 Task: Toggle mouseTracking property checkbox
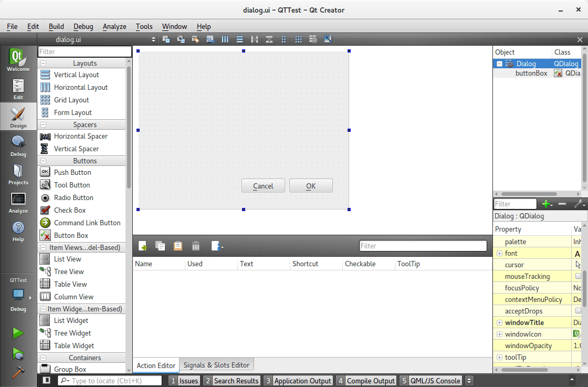578,276
